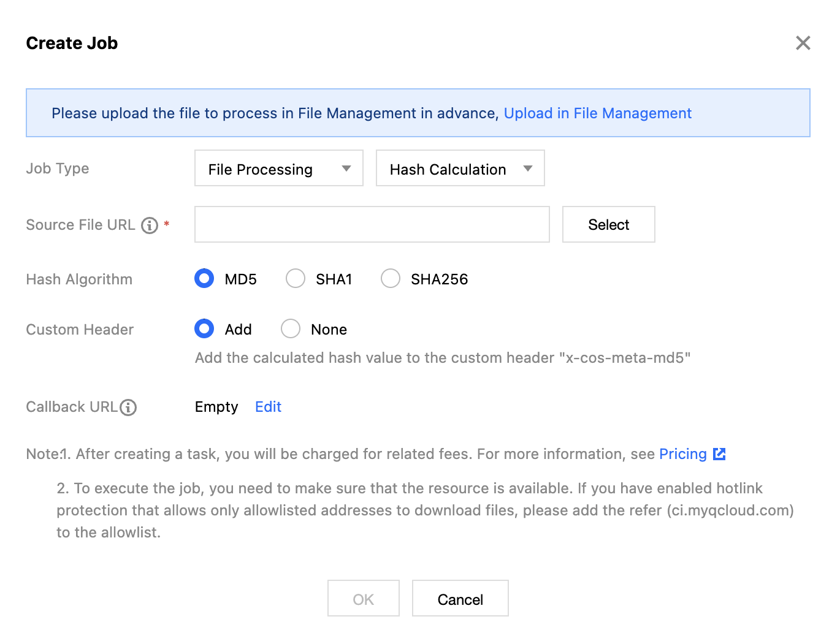The image size is (840, 641).
Task: Click the File Processing dropdown arrow
Action: pyautogui.click(x=346, y=169)
